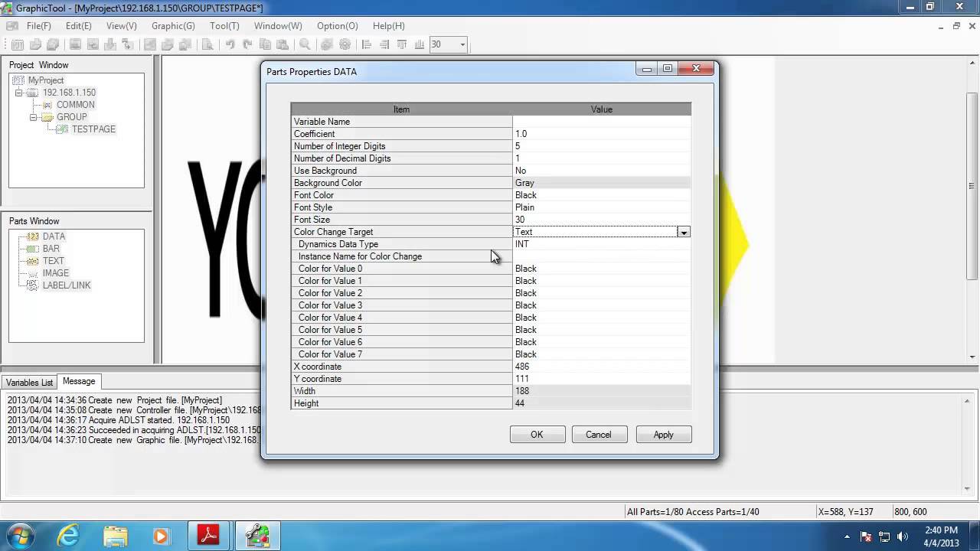
Task: Click the Color for Value 7 cell
Action: click(602, 354)
